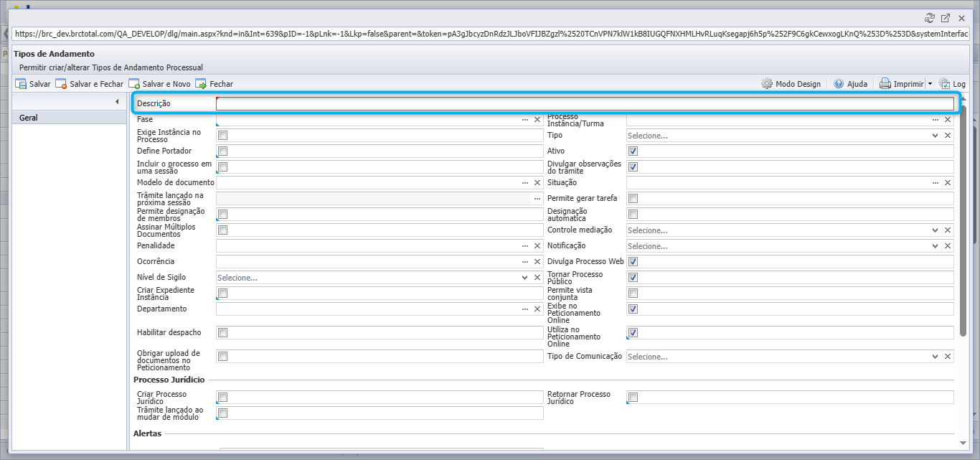The height and width of the screenshot is (460, 980).
Task: Click the Fechar toolbar button
Action: tap(214, 84)
